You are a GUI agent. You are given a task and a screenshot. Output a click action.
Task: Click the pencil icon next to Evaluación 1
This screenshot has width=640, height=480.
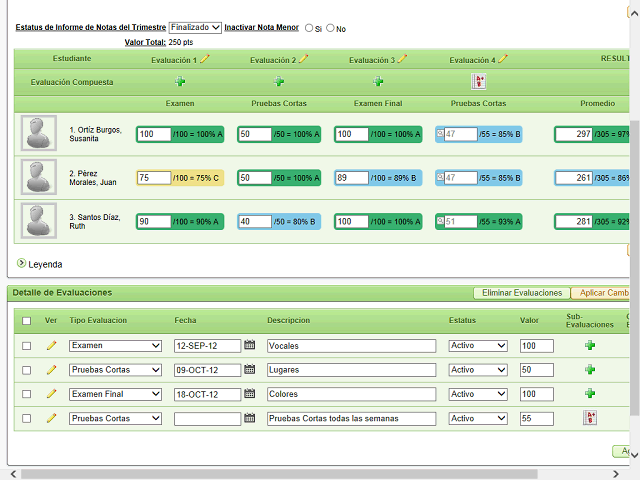(x=205, y=59)
